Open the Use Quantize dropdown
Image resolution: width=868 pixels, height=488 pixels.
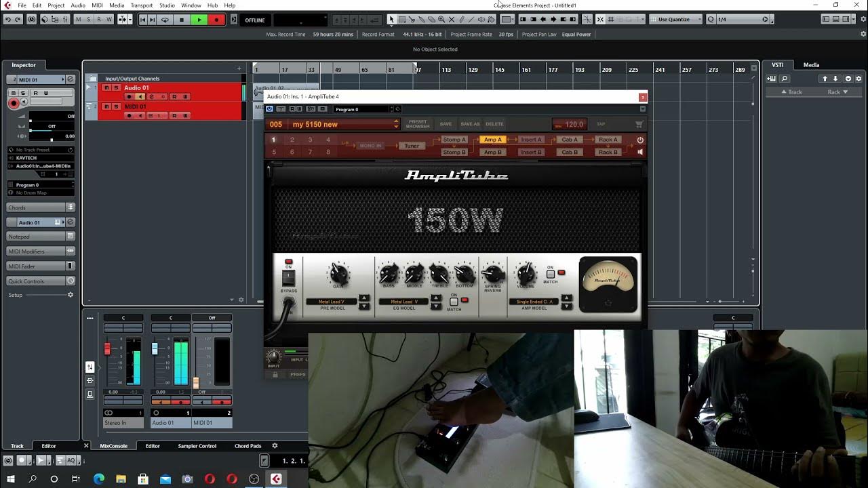point(675,20)
